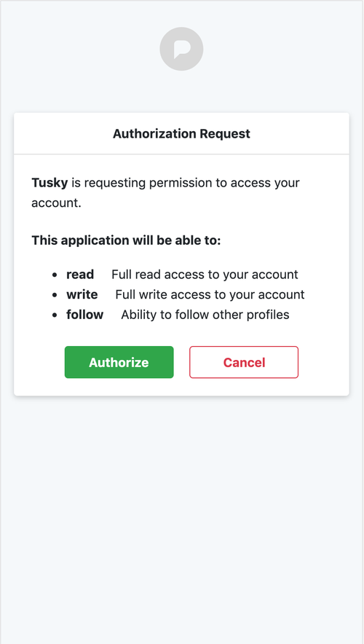Authorize Tusky to access your account

tap(119, 362)
